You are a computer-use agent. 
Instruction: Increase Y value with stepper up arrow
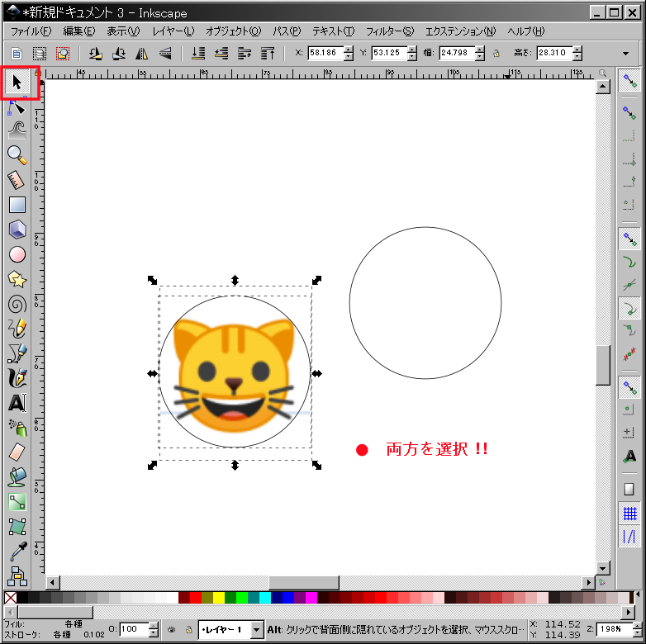[412, 50]
